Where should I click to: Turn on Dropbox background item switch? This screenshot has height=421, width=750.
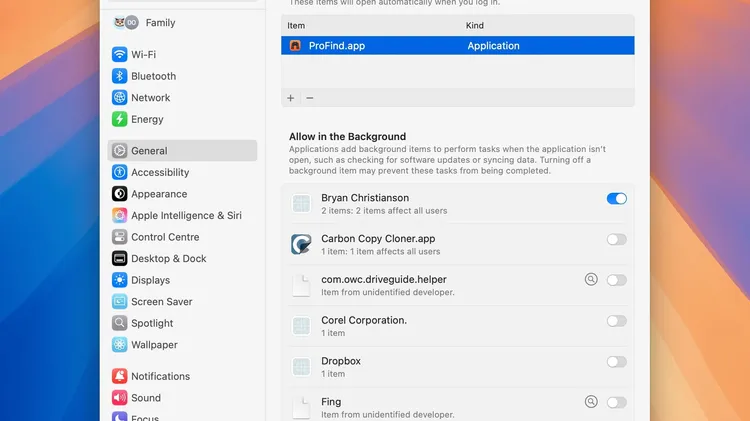pos(616,362)
